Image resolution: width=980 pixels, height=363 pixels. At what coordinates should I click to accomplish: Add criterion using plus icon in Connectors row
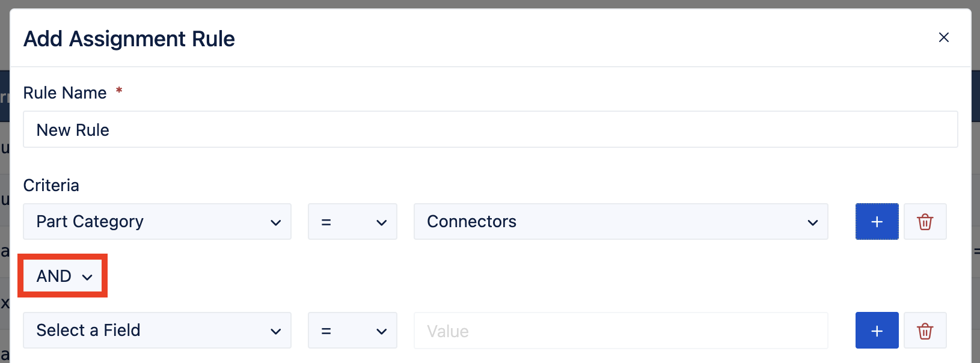pos(877,221)
